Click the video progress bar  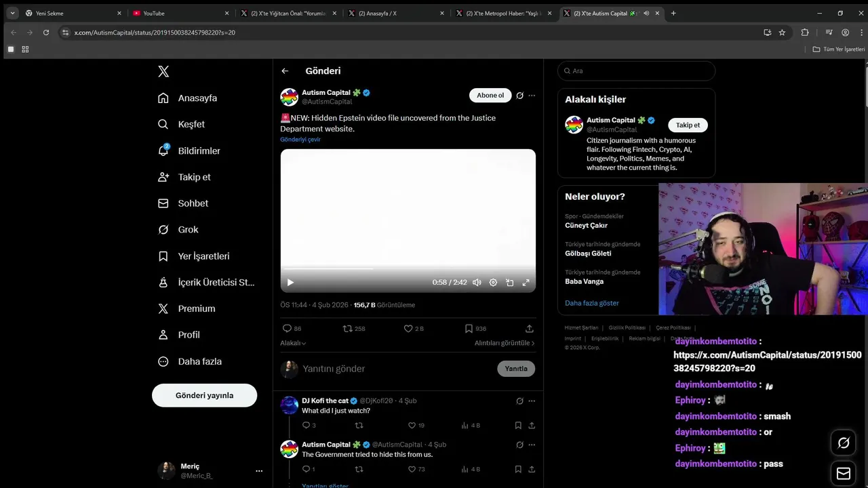point(408,269)
